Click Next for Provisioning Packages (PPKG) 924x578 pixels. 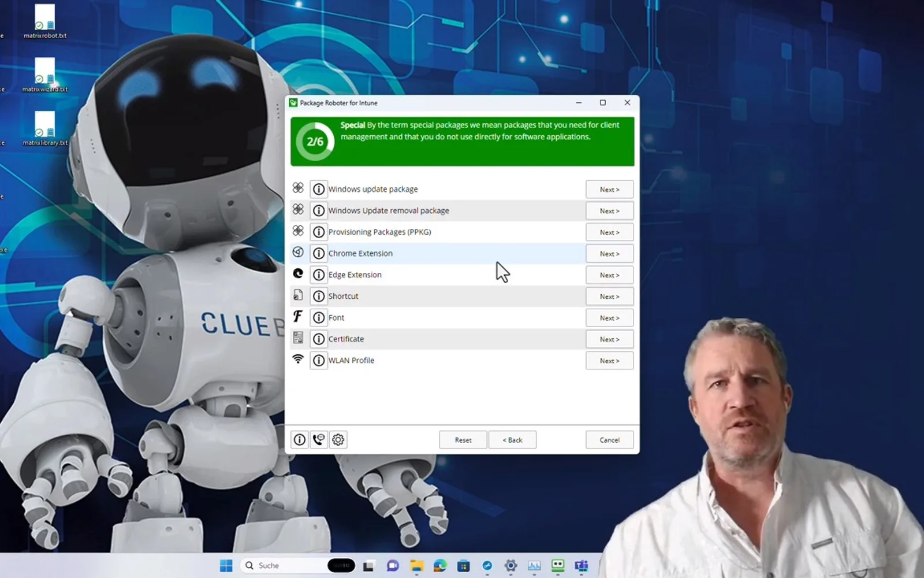pyautogui.click(x=609, y=232)
